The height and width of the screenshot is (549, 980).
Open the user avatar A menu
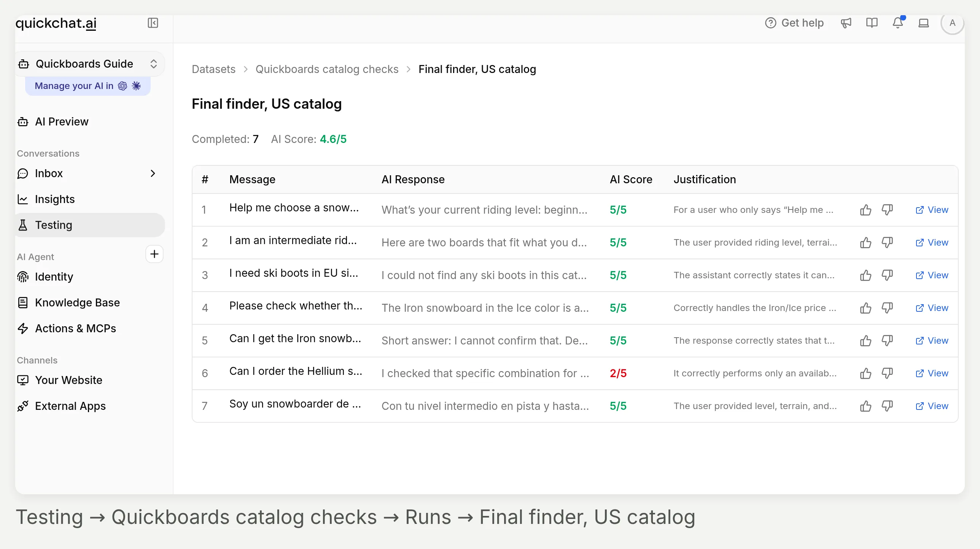point(952,23)
